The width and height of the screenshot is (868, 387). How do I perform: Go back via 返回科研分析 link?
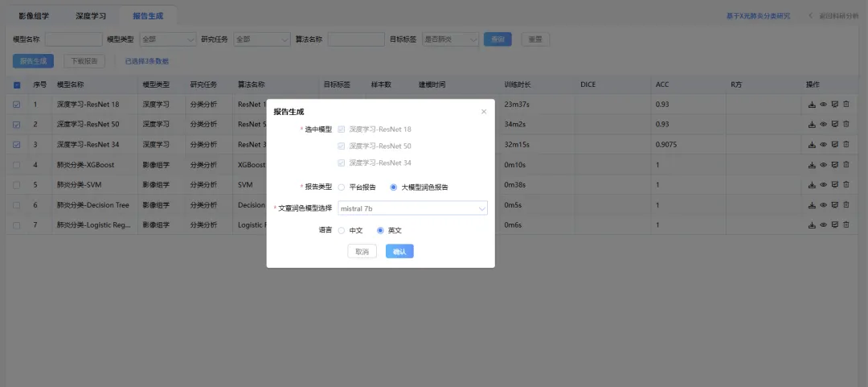[x=833, y=16]
